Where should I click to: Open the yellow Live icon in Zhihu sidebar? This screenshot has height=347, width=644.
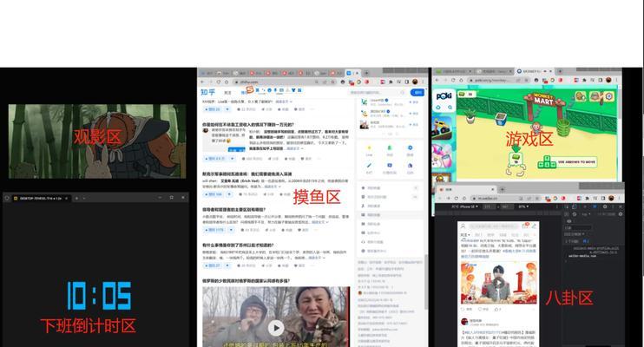pos(369,148)
